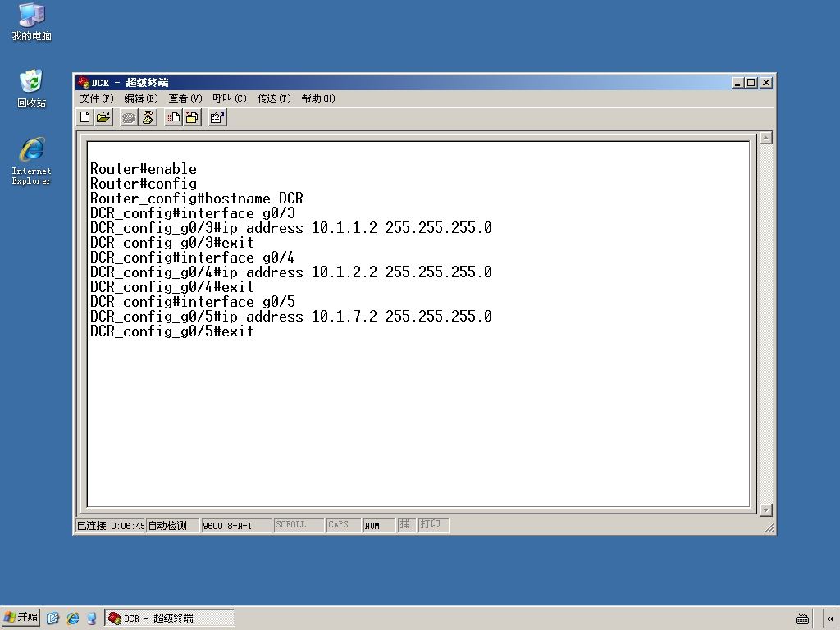
Task: Click 9600 8-N-1 in status bar
Action: (x=235, y=526)
